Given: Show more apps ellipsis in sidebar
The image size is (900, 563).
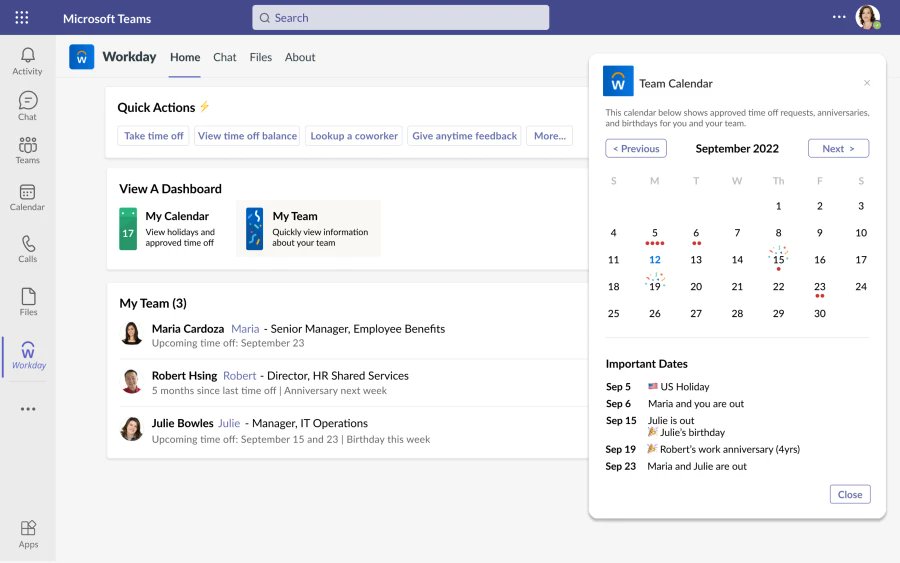Looking at the screenshot, I should point(28,409).
